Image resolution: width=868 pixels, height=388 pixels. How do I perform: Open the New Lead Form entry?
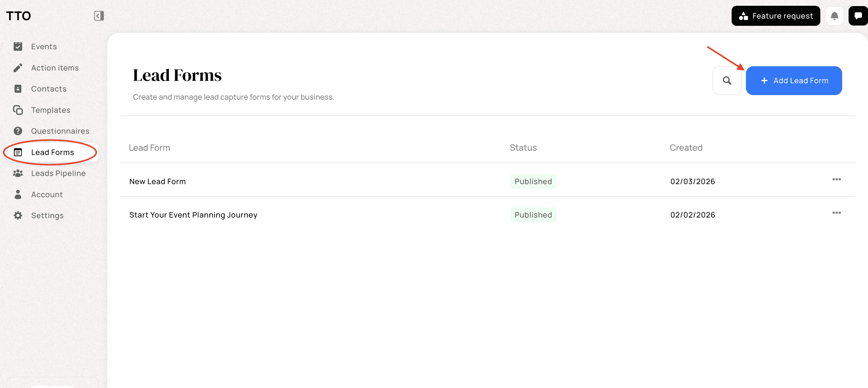[x=157, y=181]
